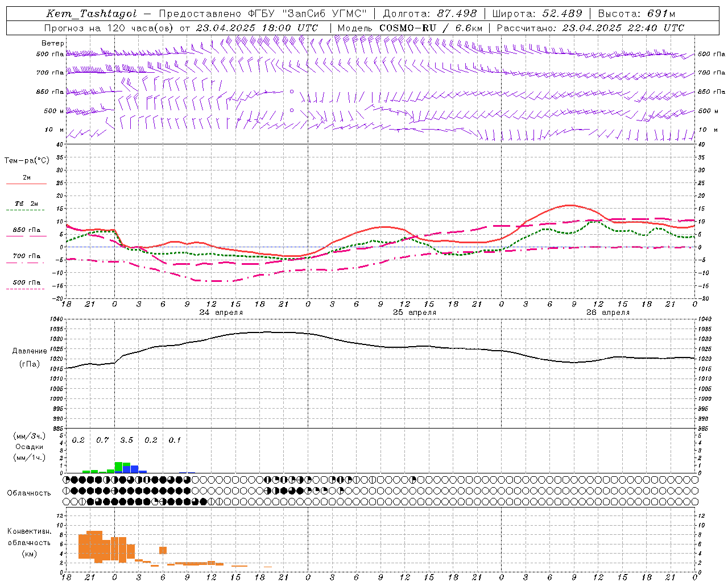
Task: Click the 26 апреля date label
Action: coord(608,313)
